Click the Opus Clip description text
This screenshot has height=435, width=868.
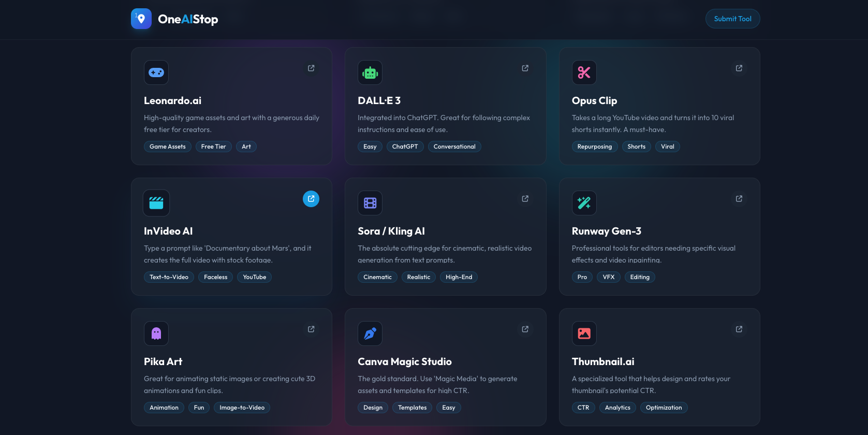653,124
